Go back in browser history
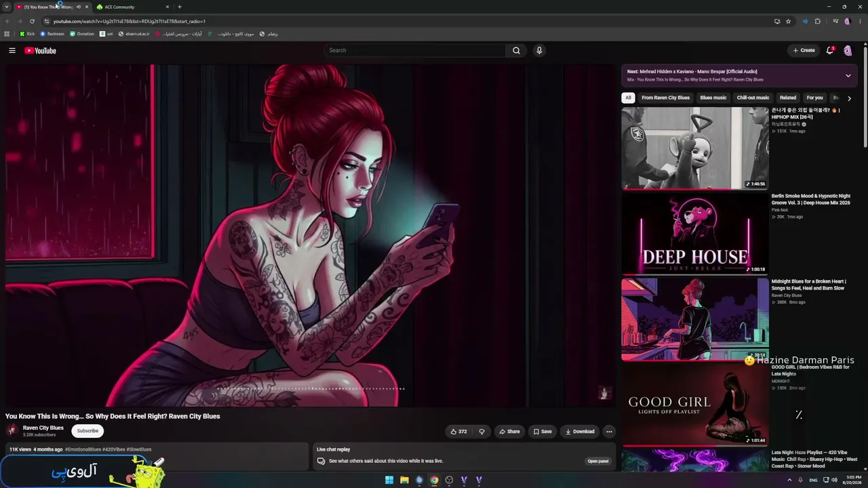Viewport: 868px width, 488px height. [x=7, y=21]
